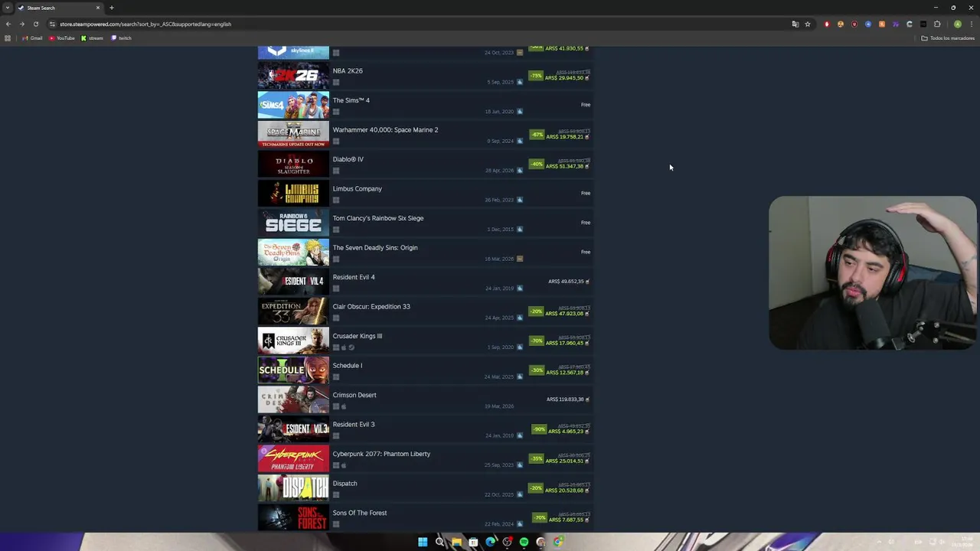Image resolution: width=980 pixels, height=551 pixels.
Task: Open a new browser tab
Action: coord(112,8)
